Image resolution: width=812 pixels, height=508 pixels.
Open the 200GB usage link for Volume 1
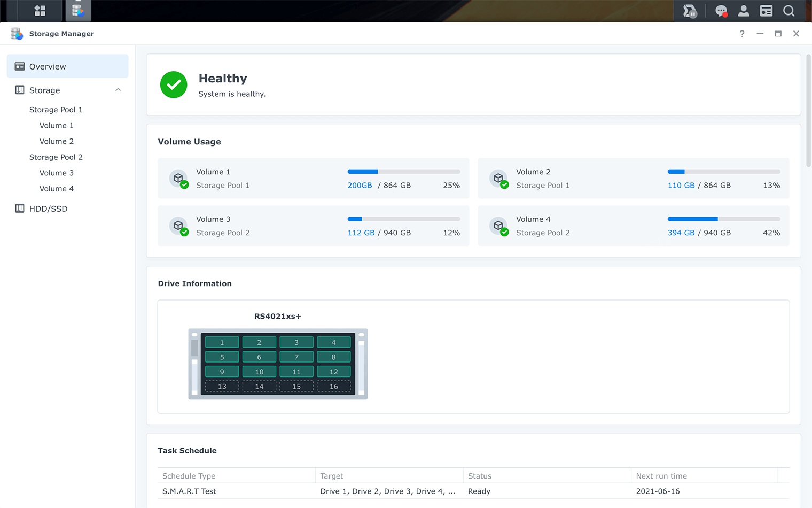[x=360, y=185]
